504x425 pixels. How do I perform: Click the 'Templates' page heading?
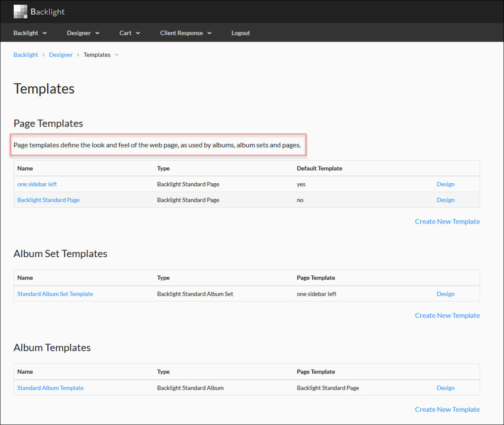coord(44,89)
